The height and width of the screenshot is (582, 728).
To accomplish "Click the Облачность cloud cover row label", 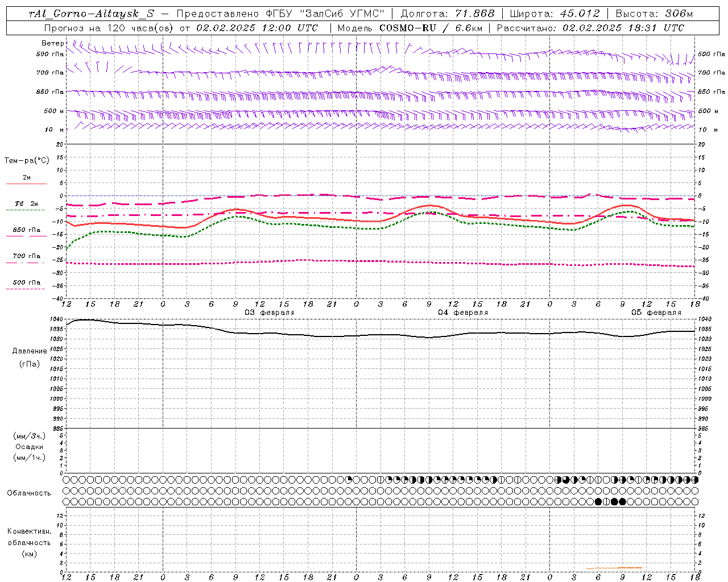I will click(29, 493).
